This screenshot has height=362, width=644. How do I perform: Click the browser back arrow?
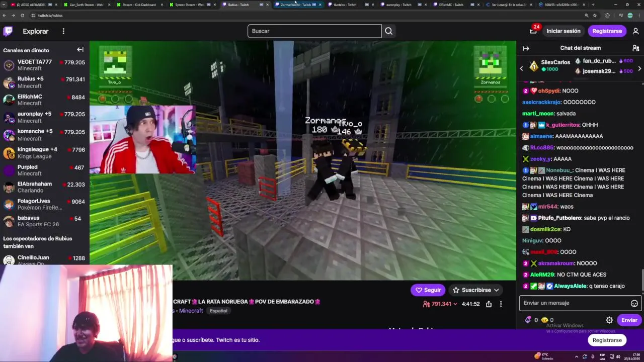coord(5,16)
